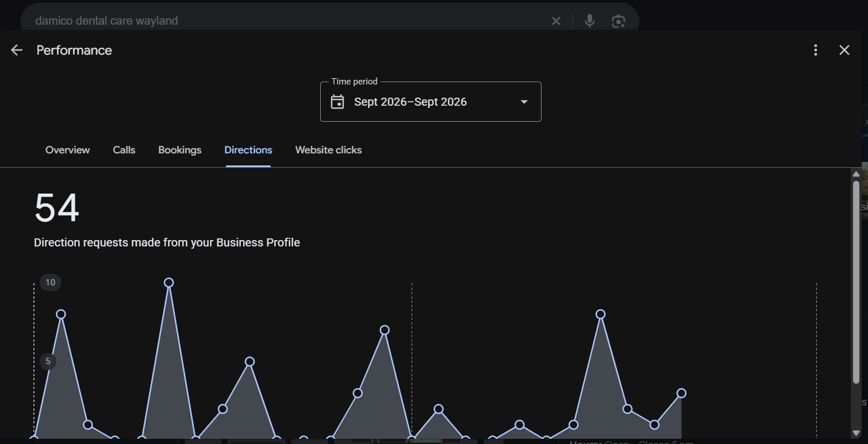This screenshot has width=868, height=444.
Task: Click the Performance panel title
Action: point(74,50)
